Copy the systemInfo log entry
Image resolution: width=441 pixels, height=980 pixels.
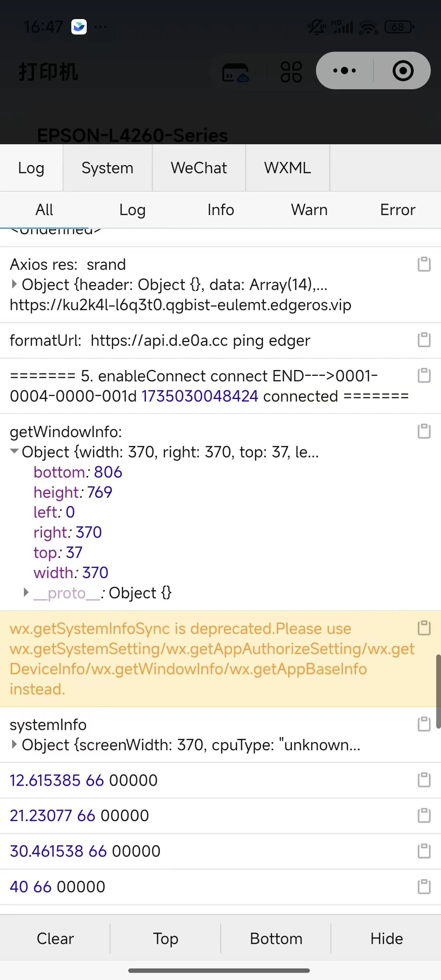[424, 724]
